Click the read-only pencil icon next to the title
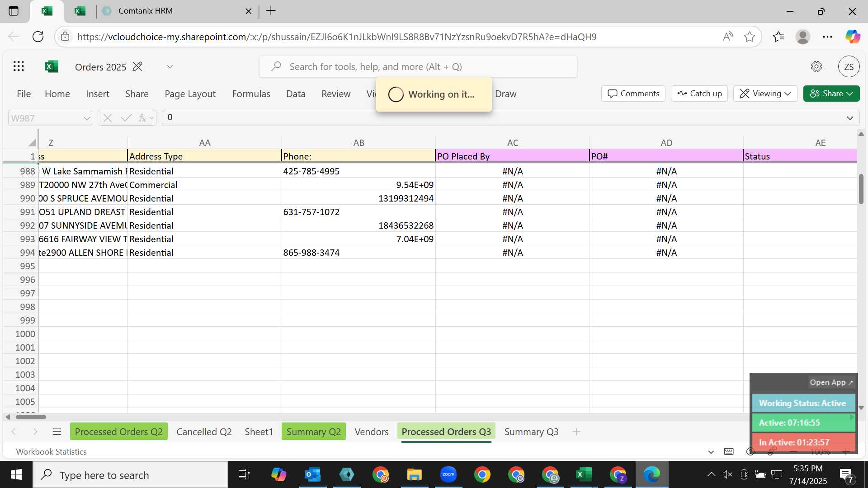Screen dimensions: 868x488 click(137, 66)
